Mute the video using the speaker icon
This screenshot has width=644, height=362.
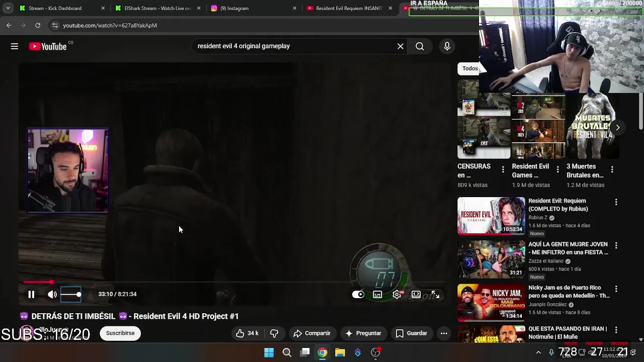[52, 295]
